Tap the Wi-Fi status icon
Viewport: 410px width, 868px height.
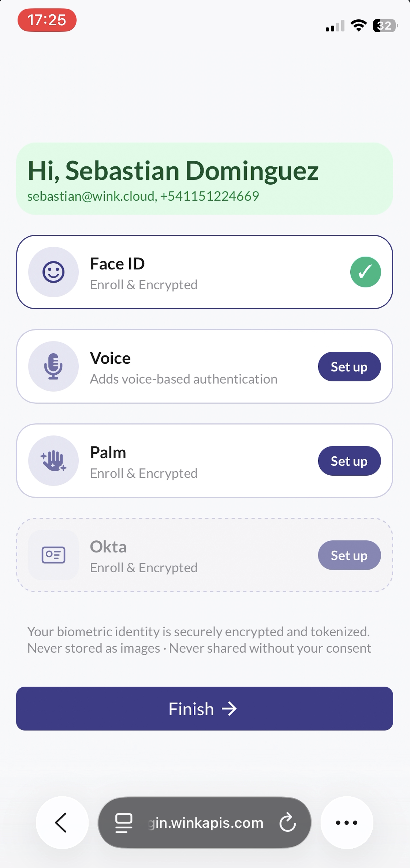(358, 25)
